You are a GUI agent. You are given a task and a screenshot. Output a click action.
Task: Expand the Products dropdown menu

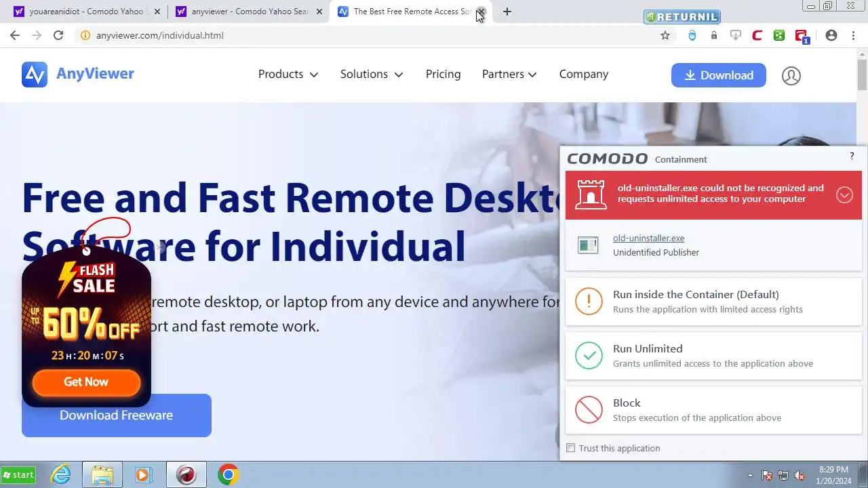pos(288,75)
